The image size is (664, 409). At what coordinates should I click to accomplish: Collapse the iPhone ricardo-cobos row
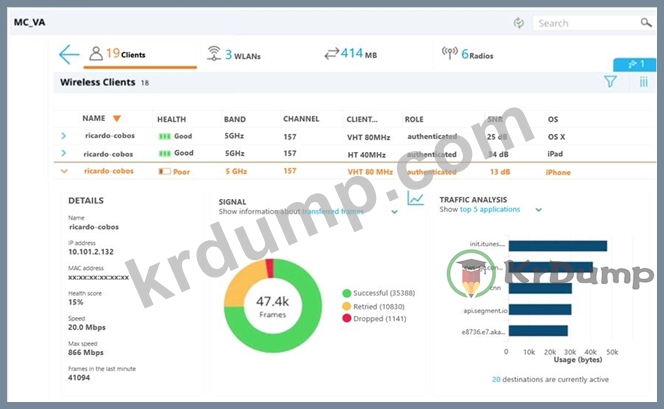pos(64,171)
